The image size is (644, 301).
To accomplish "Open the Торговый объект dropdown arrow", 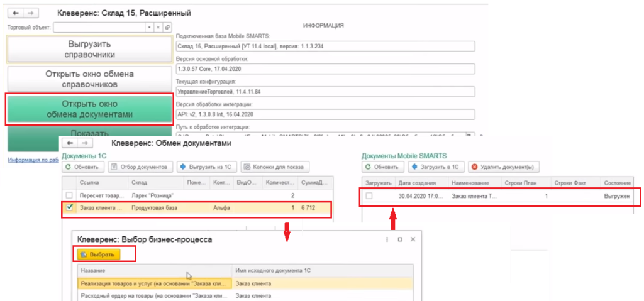I will [x=150, y=28].
